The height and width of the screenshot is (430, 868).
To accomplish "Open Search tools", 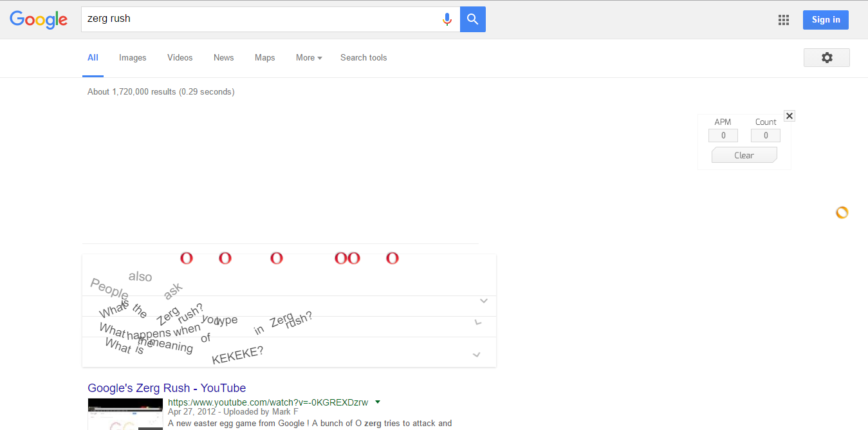I will pos(364,58).
